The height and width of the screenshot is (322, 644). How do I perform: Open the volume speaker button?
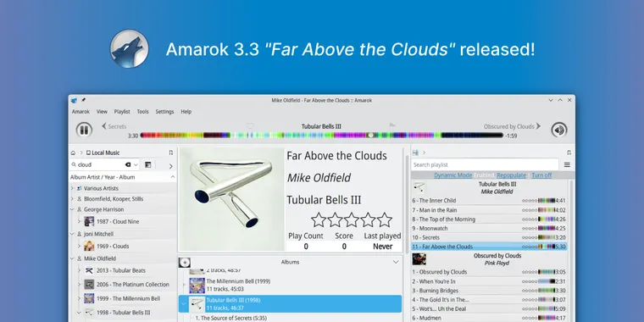coord(559,130)
